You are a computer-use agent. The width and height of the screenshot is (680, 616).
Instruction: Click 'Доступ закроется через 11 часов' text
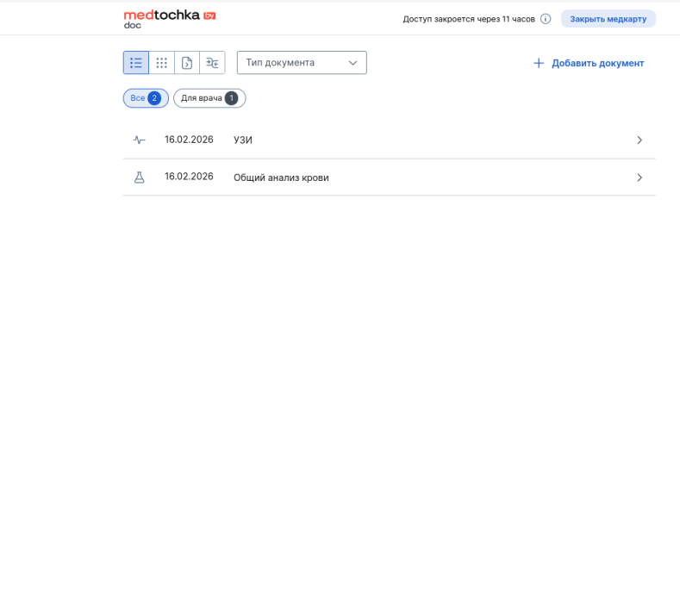(469, 19)
